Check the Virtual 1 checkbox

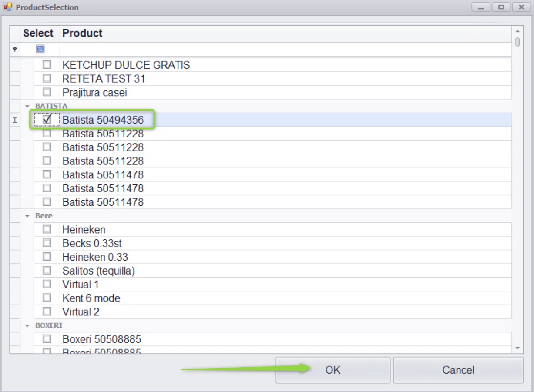coord(47,284)
